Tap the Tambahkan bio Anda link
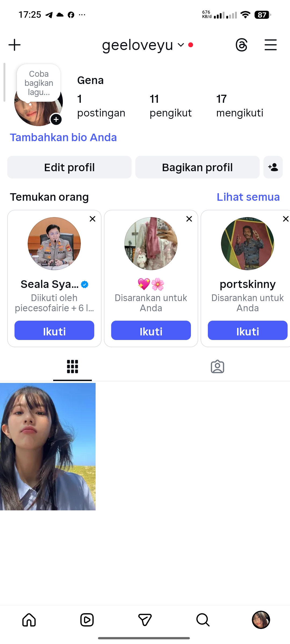The width and height of the screenshot is (290, 644). point(63,137)
